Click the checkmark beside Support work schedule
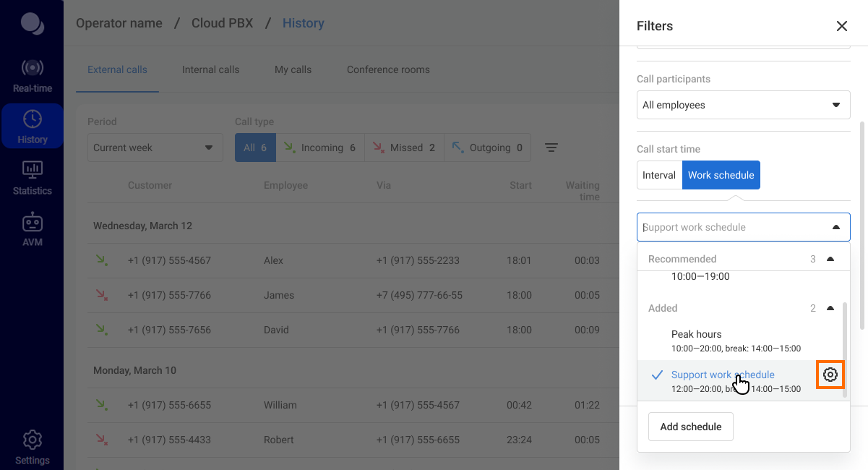The image size is (868, 470). coord(657,375)
